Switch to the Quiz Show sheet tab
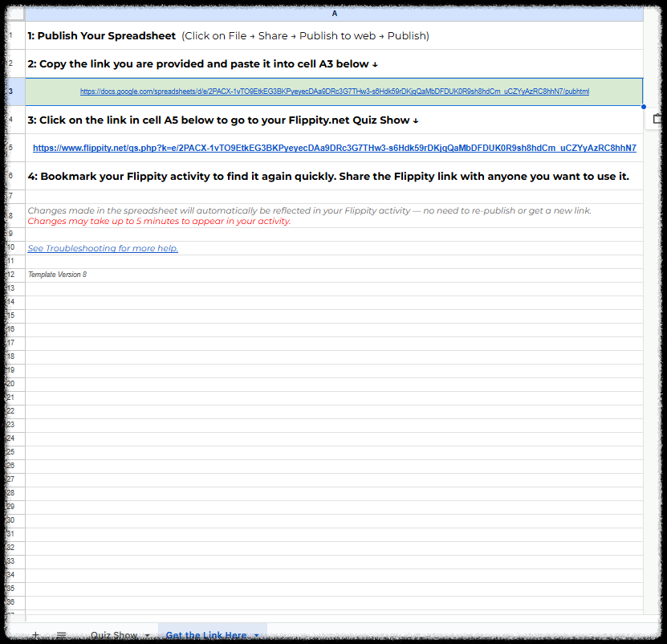 114,635
